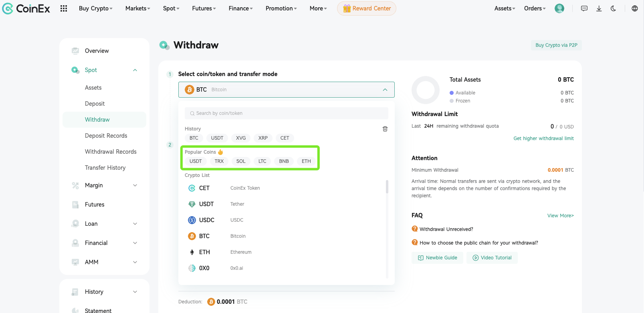This screenshot has width=644, height=313.
Task: Click Buy Crypto via P2P button
Action: click(556, 45)
